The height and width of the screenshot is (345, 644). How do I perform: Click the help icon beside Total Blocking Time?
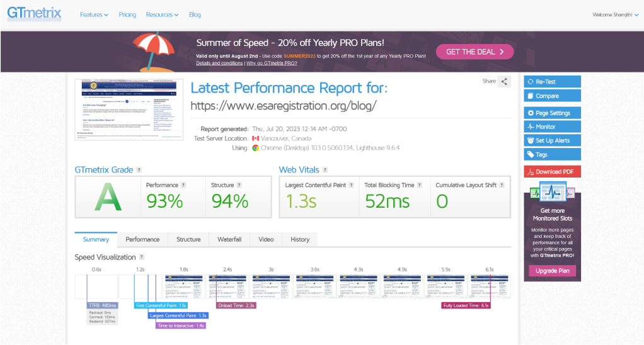419,185
